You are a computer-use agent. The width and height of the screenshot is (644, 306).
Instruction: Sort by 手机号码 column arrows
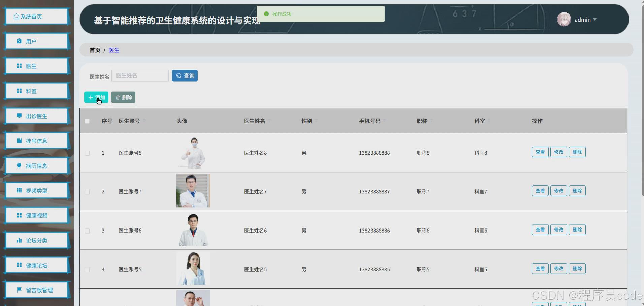point(385,120)
